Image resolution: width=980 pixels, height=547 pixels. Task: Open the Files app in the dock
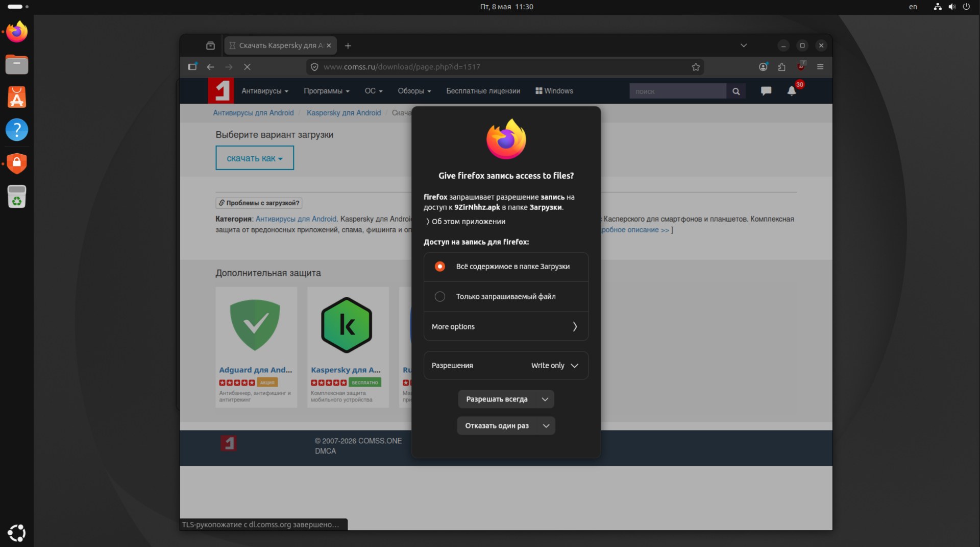(x=17, y=65)
